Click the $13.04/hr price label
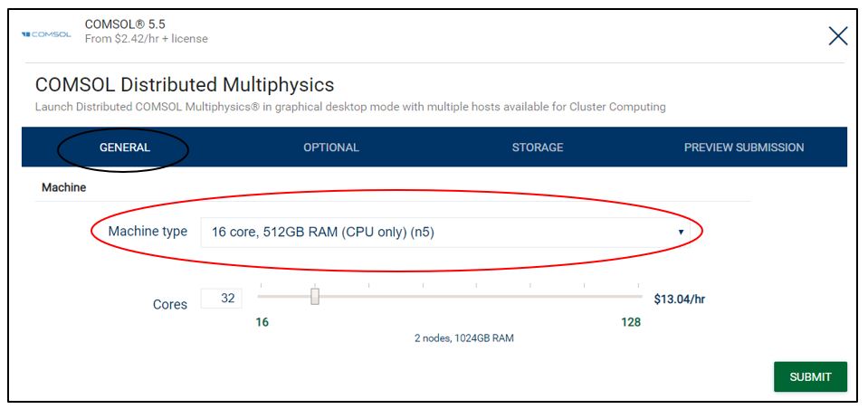This screenshot has width=868, height=409. pos(679,300)
